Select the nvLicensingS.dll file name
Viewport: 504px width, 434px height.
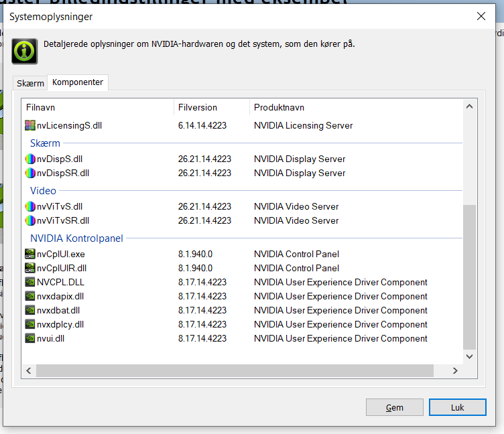pyautogui.click(x=70, y=126)
